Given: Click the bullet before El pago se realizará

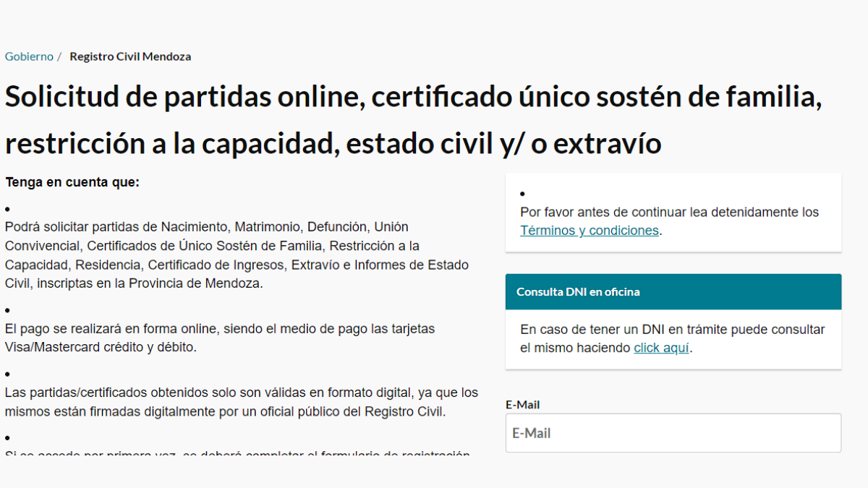Looking at the screenshot, I should (x=8, y=309).
